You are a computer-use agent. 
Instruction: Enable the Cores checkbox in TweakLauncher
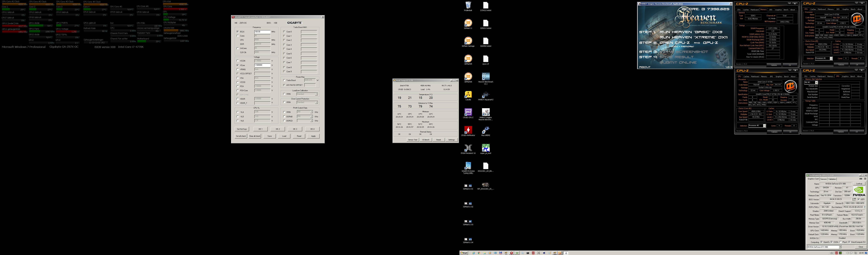(x=238, y=36)
